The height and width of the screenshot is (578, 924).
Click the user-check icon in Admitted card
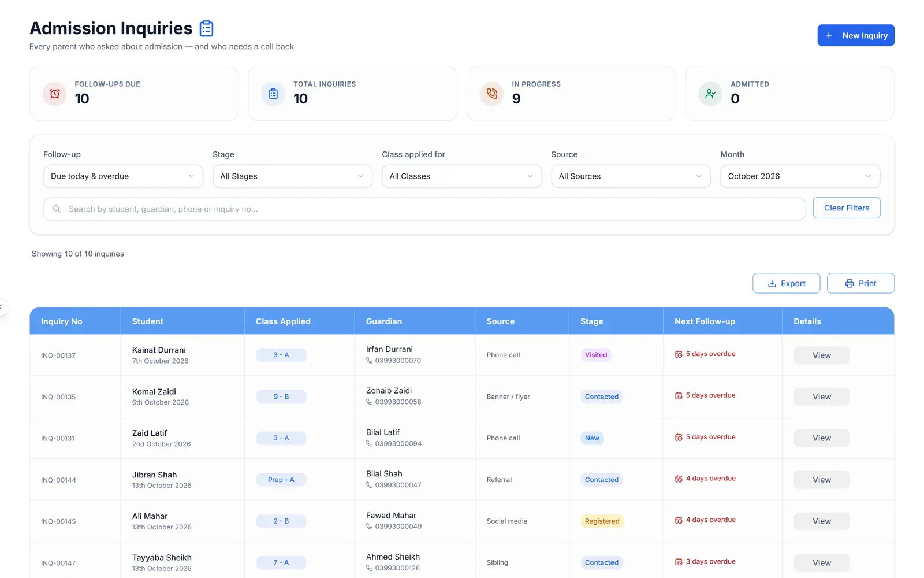tap(710, 94)
